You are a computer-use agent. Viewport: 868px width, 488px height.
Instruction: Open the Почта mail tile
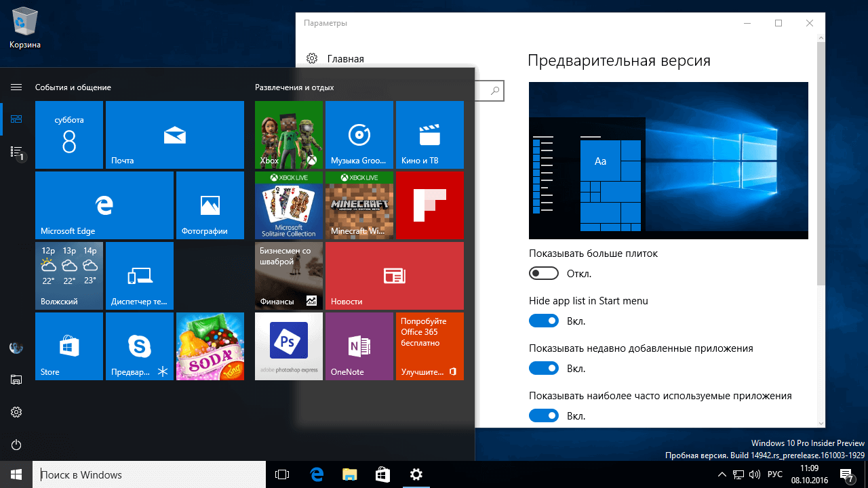pos(175,135)
